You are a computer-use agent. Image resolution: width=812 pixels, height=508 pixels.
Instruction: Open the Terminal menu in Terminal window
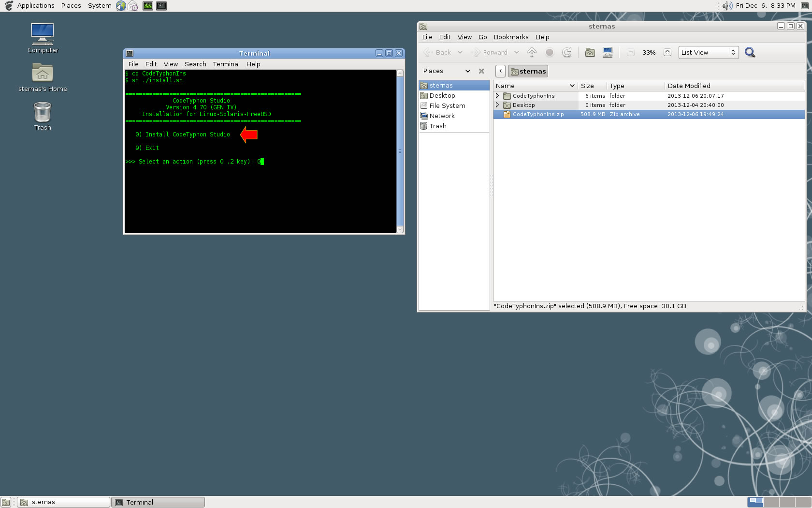click(x=226, y=64)
